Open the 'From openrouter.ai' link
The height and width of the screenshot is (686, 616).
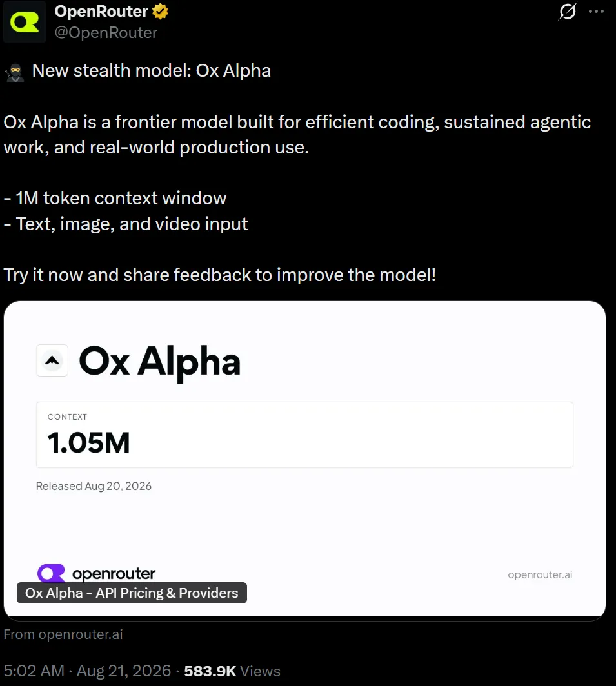click(x=63, y=634)
